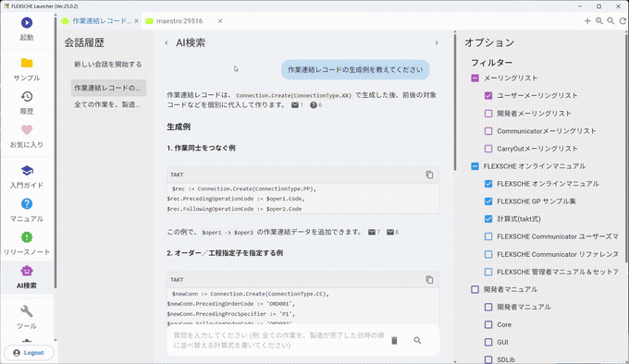Check FLEXSCHE Communicator リファレンス checkbox
Screen dimensions: 629x364
pos(488,254)
